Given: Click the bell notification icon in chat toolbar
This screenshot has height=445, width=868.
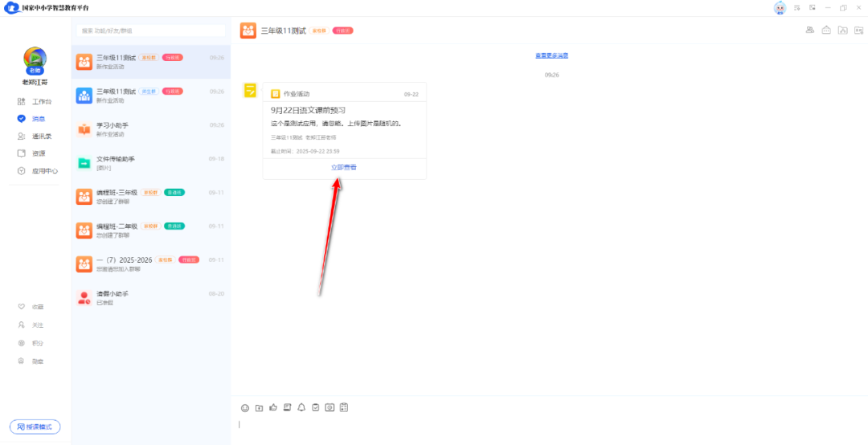Looking at the screenshot, I should point(301,408).
